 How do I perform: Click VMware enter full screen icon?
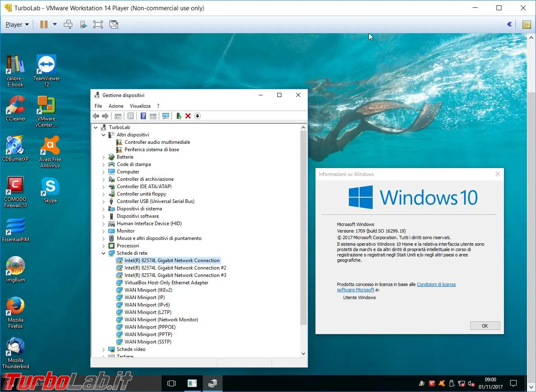(x=98, y=25)
